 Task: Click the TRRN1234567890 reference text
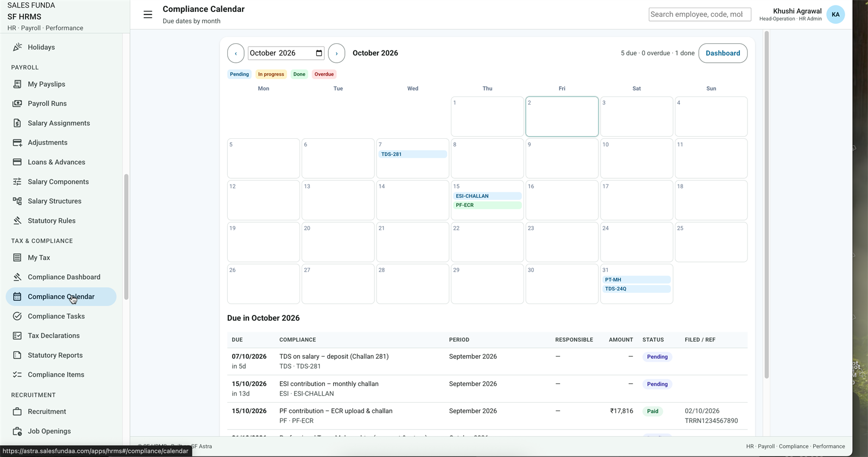pyautogui.click(x=711, y=421)
